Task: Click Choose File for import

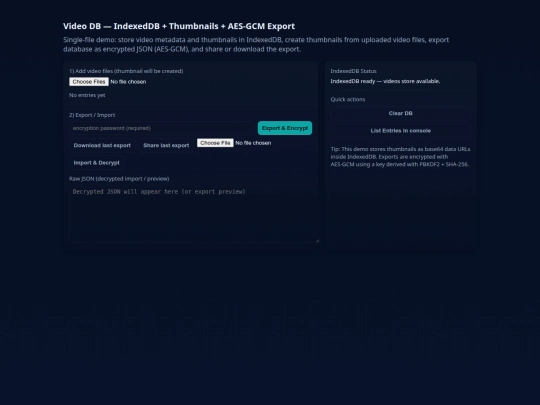Action: (215, 143)
